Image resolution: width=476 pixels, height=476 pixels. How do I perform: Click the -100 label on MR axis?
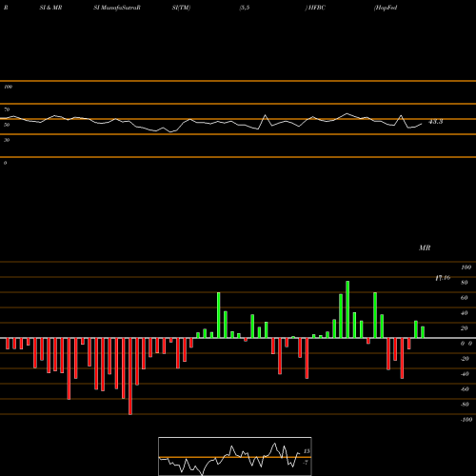[466, 420]
